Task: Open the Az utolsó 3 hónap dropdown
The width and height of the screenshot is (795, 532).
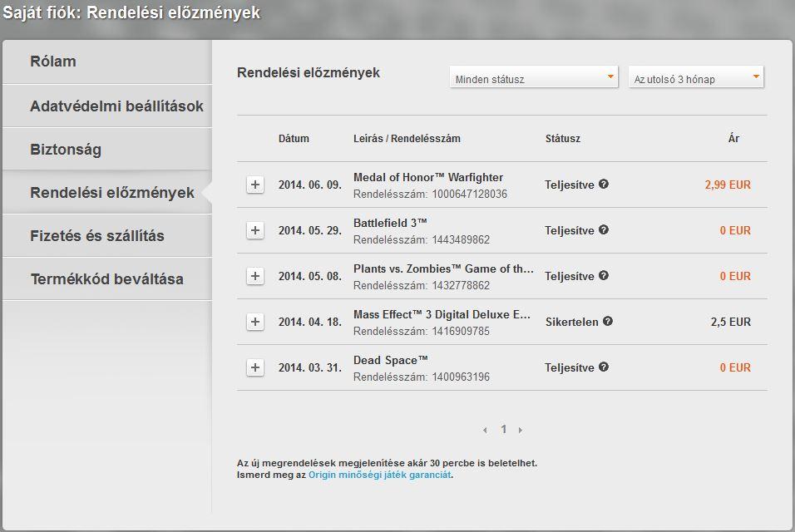Action: tap(695, 77)
